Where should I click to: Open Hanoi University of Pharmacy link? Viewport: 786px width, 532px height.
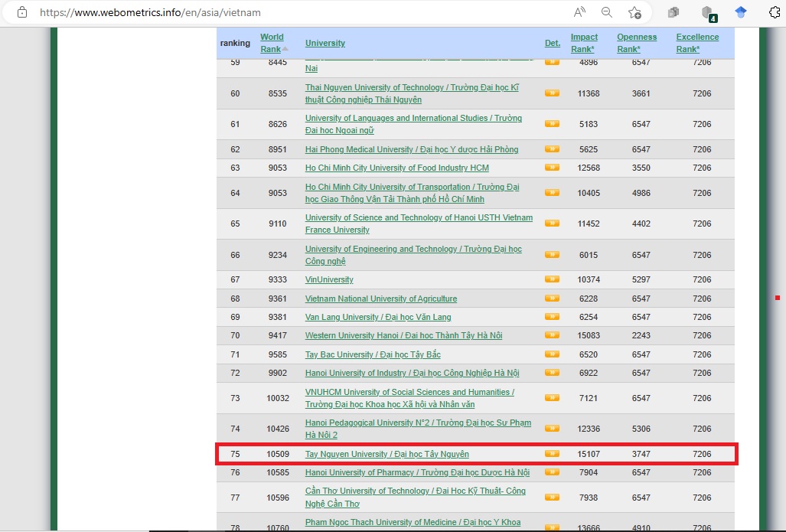tap(417, 472)
